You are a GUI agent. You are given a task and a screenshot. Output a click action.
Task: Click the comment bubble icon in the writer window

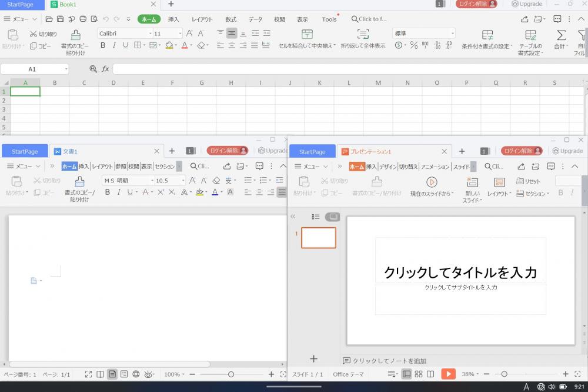[259, 166]
